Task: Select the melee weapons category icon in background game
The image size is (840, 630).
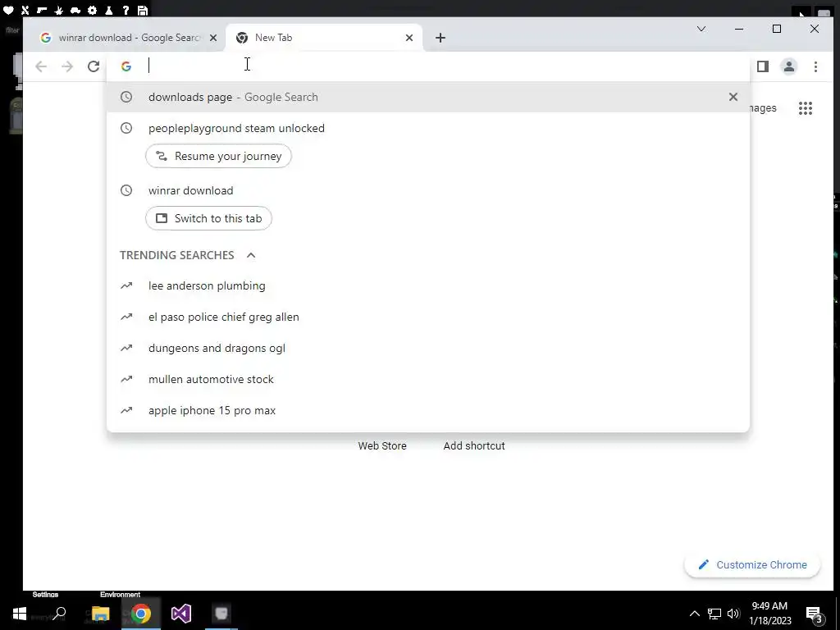Action: (25, 10)
